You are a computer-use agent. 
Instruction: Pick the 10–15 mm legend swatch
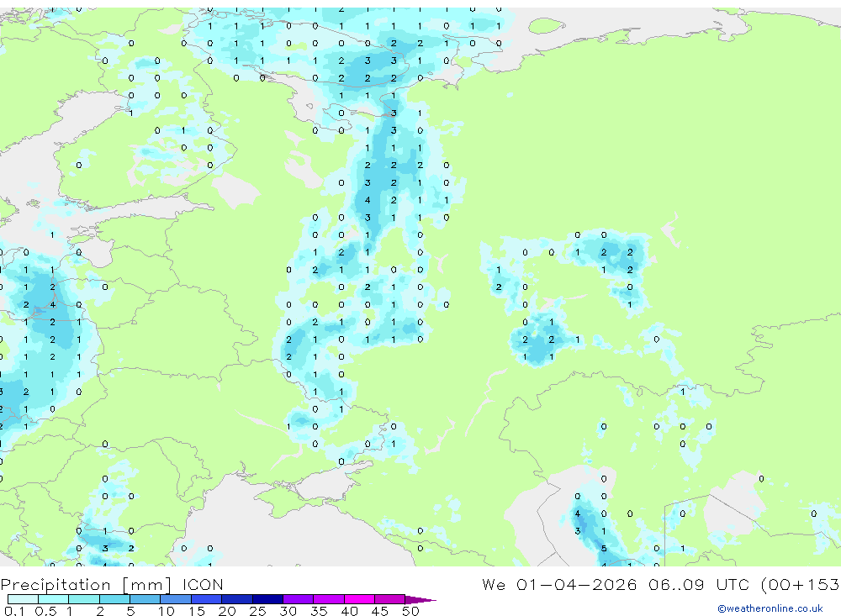point(176,599)
